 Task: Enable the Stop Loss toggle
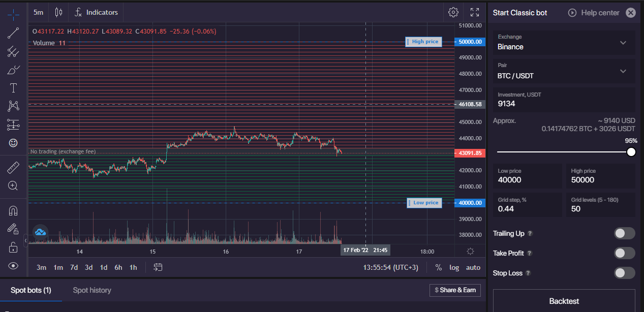click(624, 273)
